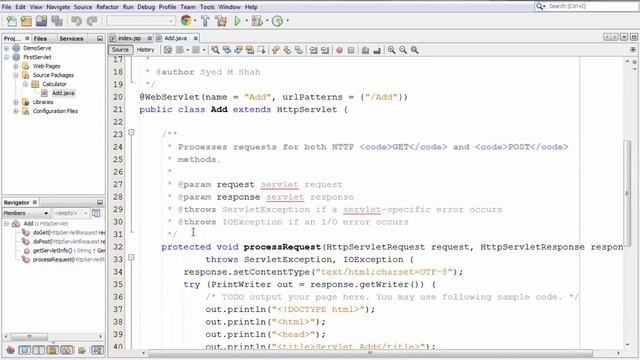Select Add.java in project tree
The image size is (640, 360).
(63, 93)
